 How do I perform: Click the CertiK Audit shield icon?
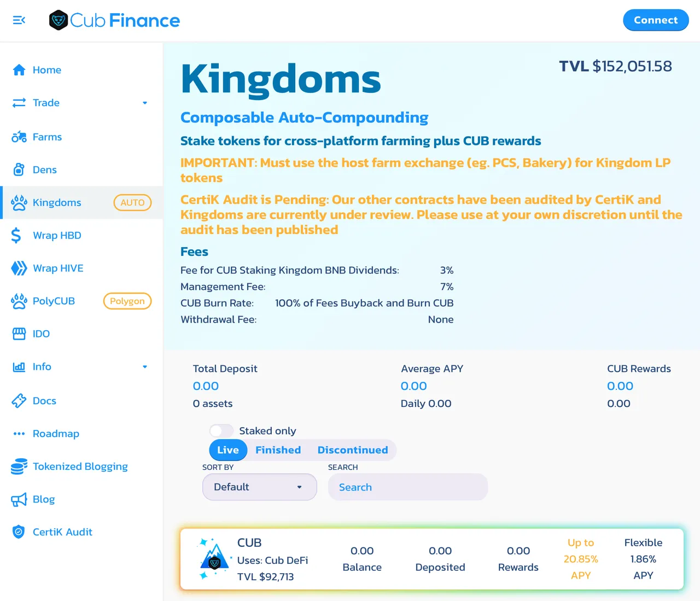pyautogui.click(x=19, y=532)
